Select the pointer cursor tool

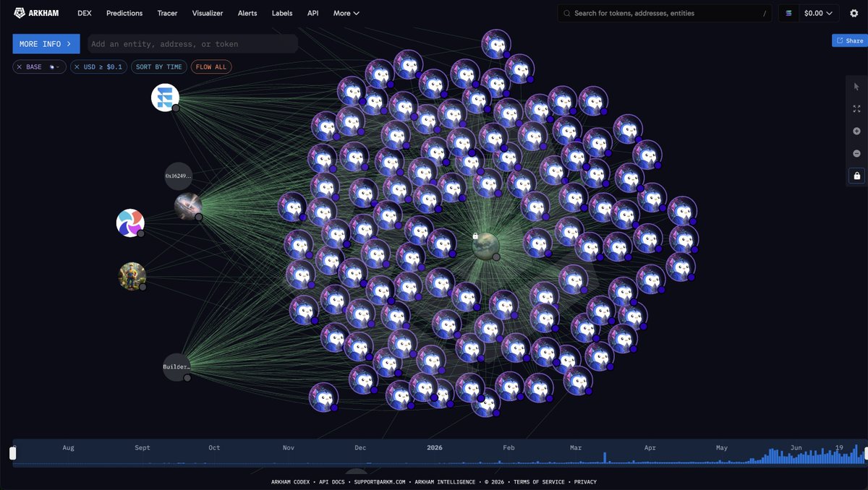coord(857,87)
